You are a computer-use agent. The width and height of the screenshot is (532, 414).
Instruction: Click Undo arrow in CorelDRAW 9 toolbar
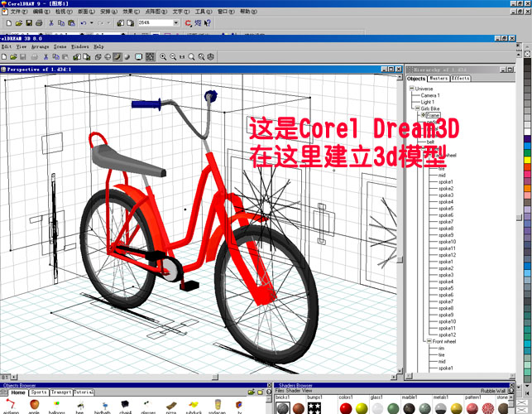point(84,23)
